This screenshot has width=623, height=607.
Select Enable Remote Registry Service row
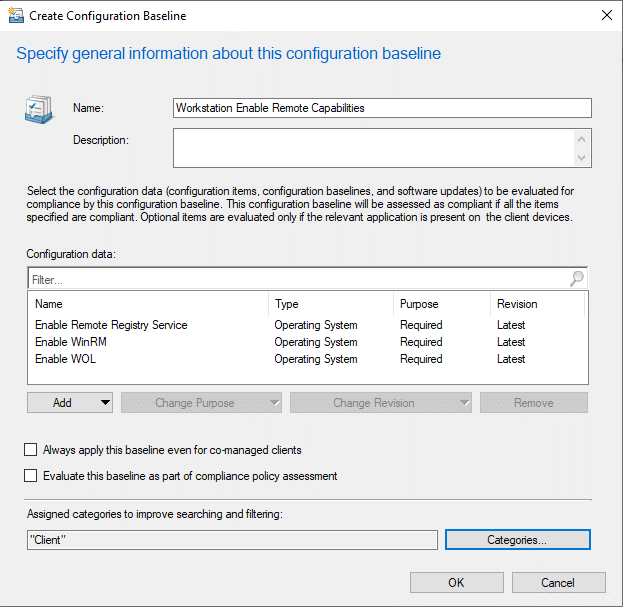[111, 325]
